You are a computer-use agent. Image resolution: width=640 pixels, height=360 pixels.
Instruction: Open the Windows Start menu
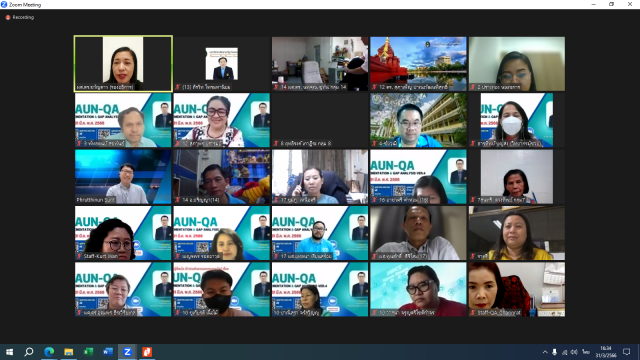9,351
